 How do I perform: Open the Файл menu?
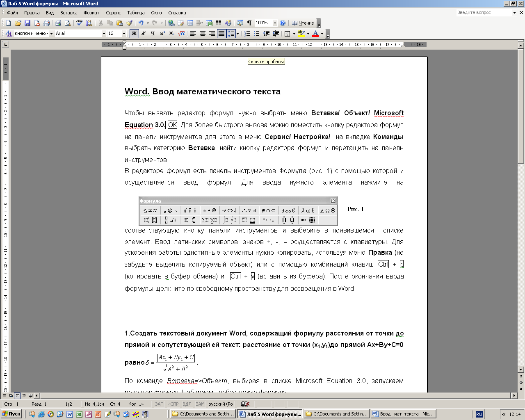coord(12,13)
